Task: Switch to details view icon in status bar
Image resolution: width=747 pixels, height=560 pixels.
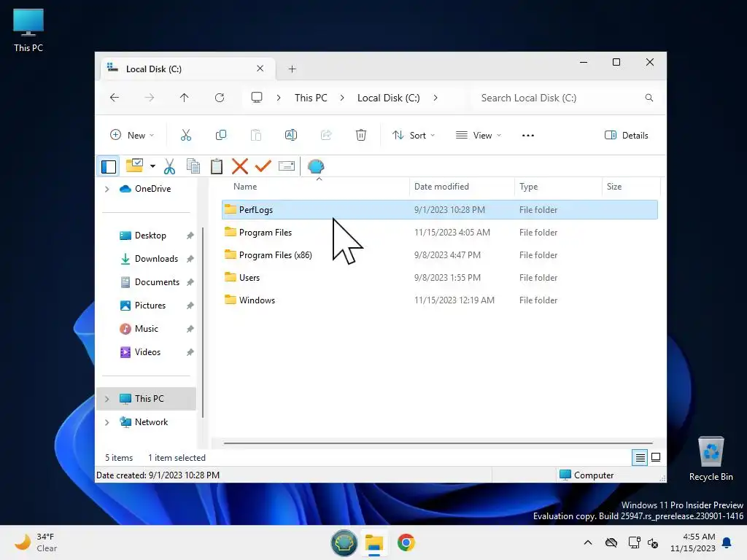Action: coord(640,458)
